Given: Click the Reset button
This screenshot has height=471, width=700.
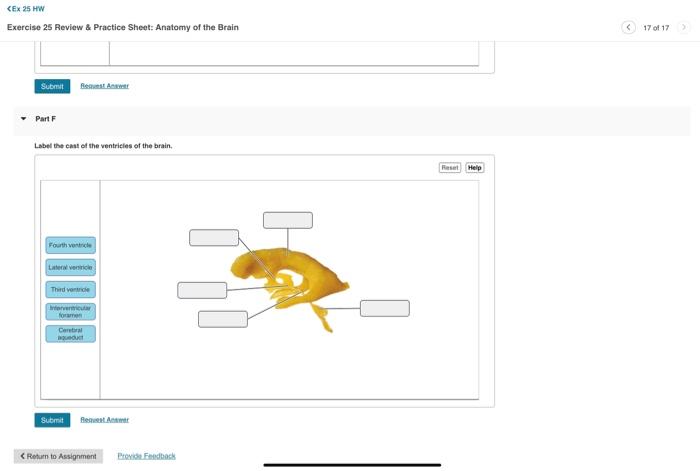Looking at the screenshot, I should pos(450,167).
